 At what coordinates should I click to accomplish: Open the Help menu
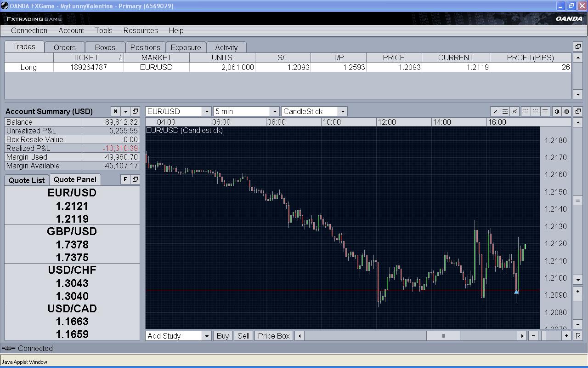click(176, 30)
